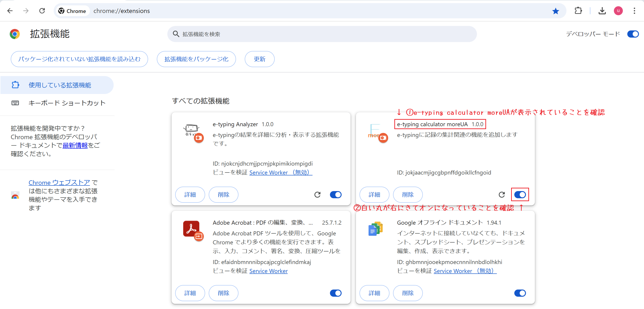Open the Chrome three-dot menu
This screenshot has width=644, height=309.
pos(634,11)
